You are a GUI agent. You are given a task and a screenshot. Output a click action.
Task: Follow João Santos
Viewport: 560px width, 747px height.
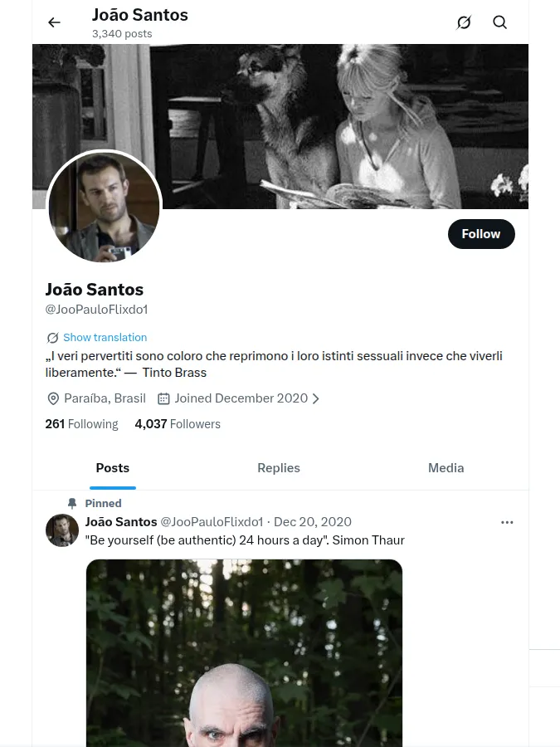pyautogui.click(x=481, y=234)
